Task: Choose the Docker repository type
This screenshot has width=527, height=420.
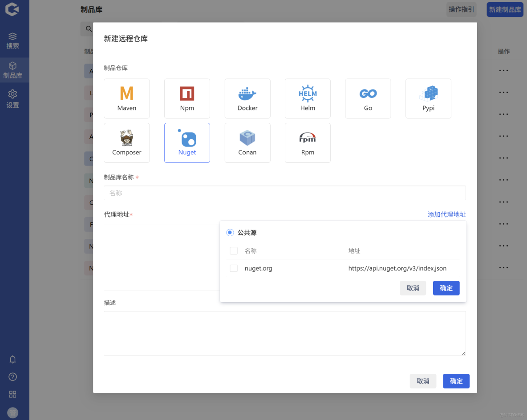Action: (x=247, y=98)
